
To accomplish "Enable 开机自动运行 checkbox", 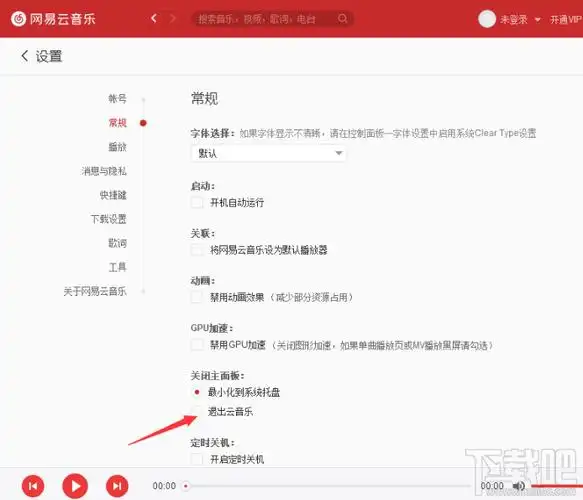I will [197, 203].
